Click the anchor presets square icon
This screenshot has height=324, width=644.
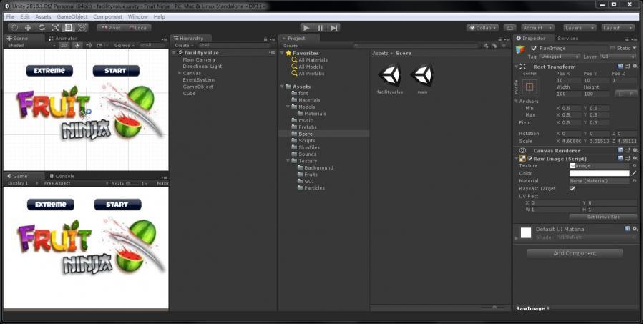[x=530, y=87]
